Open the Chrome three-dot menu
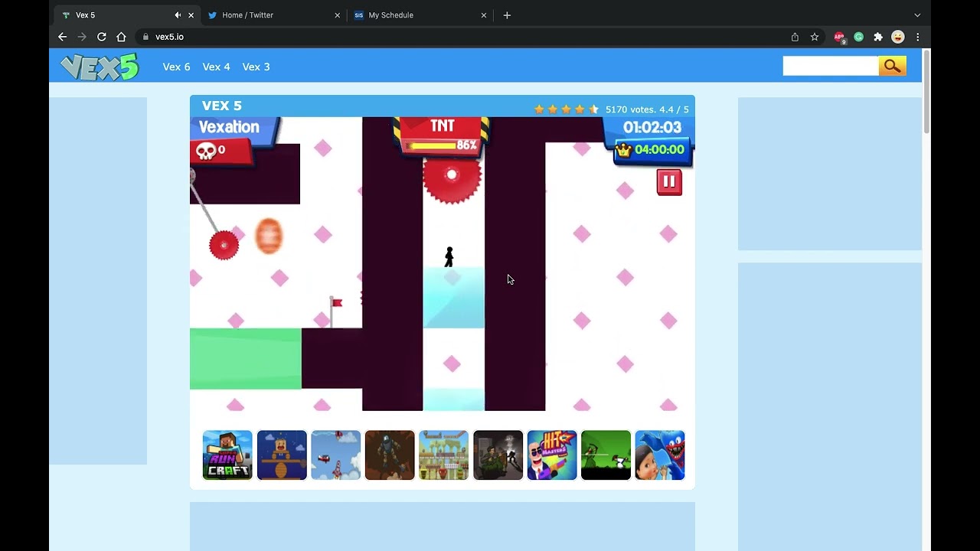This screenshot has width=980, height=551. [917, 37]
